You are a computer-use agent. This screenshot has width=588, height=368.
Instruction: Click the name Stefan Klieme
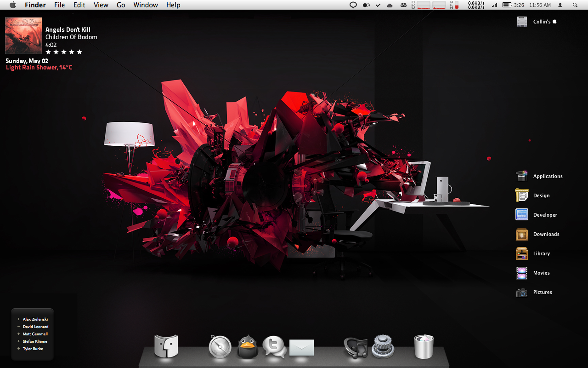[x=35, y=341]
